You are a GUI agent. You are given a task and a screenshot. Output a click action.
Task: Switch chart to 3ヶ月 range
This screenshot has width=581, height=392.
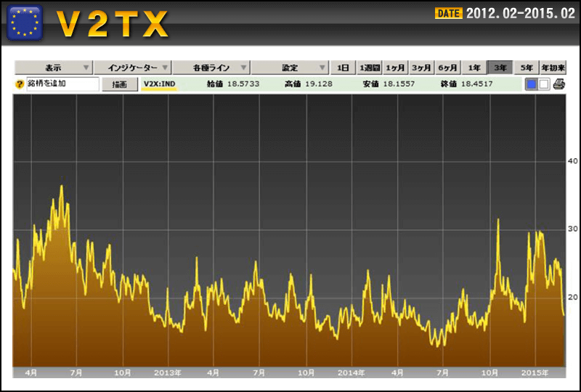tap(421, 68)
